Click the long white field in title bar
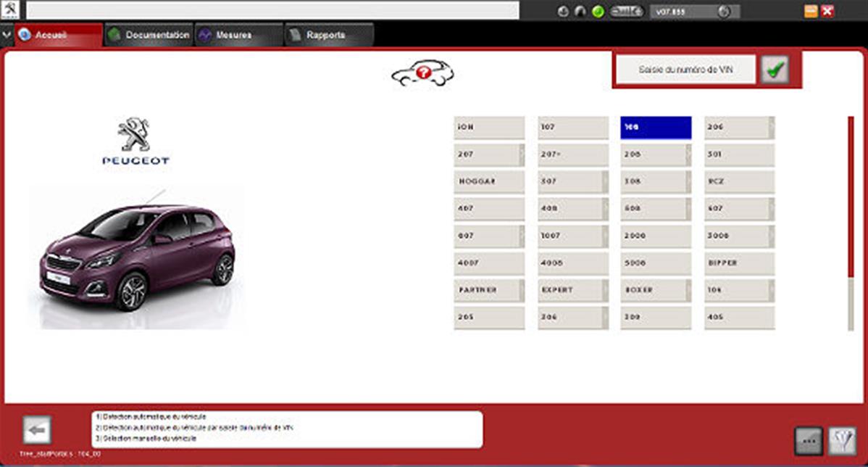 (272, 10)
